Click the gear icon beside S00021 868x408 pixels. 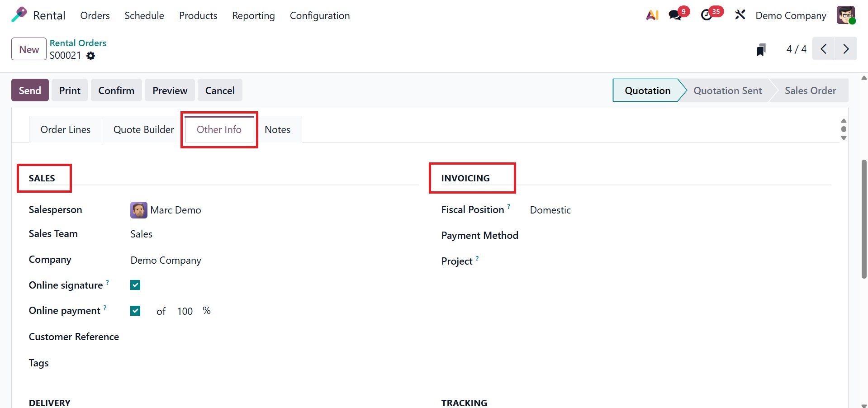[x=91, y=56]
